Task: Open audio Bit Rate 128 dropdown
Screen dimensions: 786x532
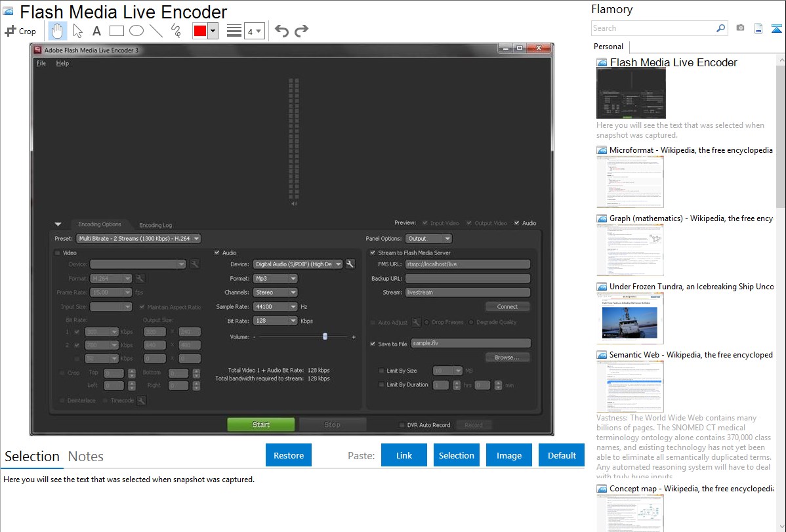Action: [275, 320]
